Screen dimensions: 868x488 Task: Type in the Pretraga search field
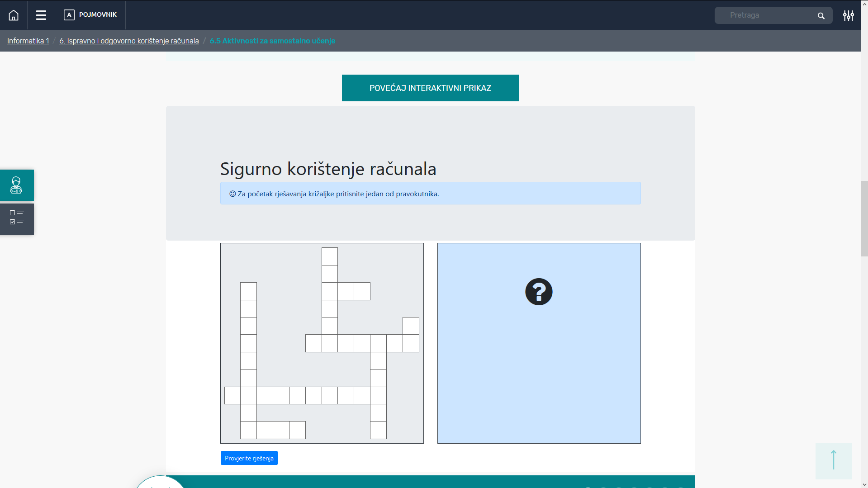tap(764, 15)
